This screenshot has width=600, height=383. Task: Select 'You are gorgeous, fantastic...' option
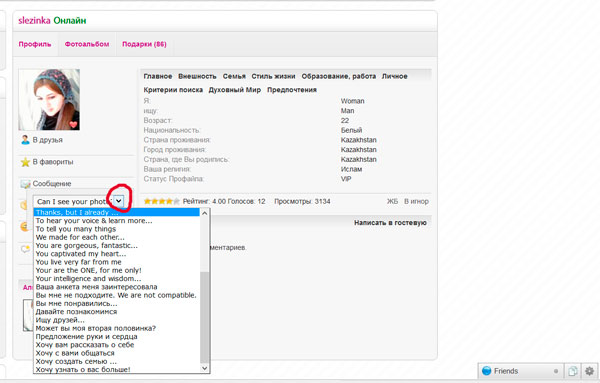(x=117, y=246)
